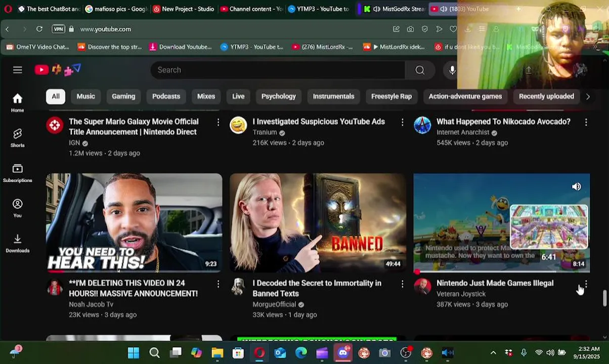Open options for I'M DELETING THIS VIDEO video
This screenshot has width=609, height=364.
[218, 284]
